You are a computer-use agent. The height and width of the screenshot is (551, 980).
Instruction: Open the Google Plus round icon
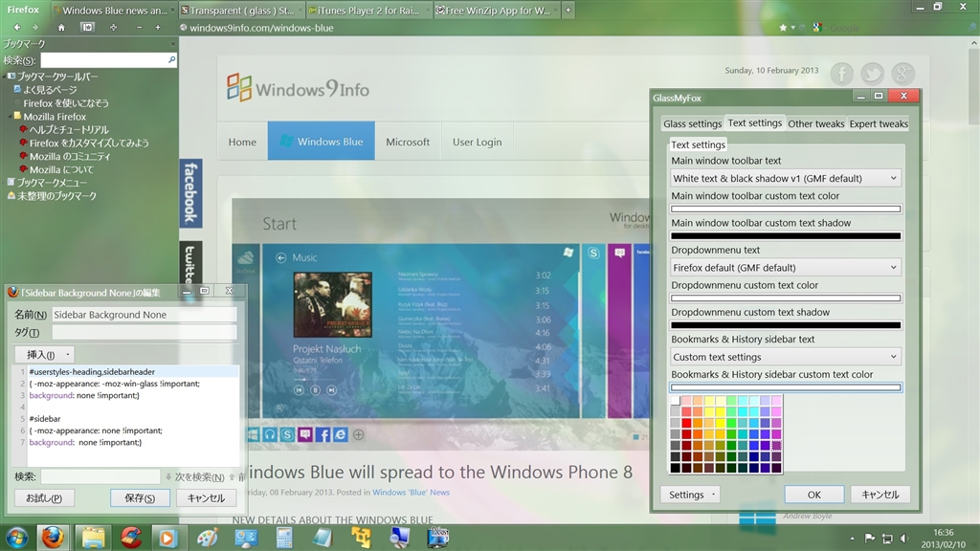(903, 74)
